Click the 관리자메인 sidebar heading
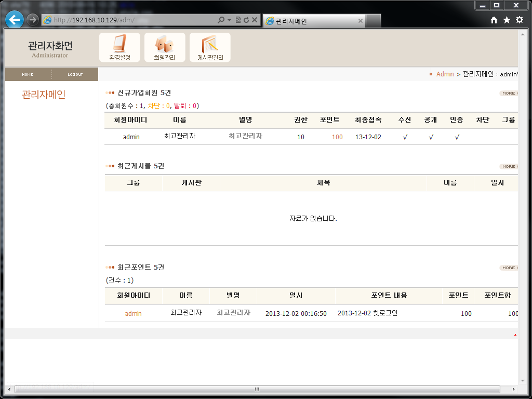This screenshot has width=532, height=399. 44,95
